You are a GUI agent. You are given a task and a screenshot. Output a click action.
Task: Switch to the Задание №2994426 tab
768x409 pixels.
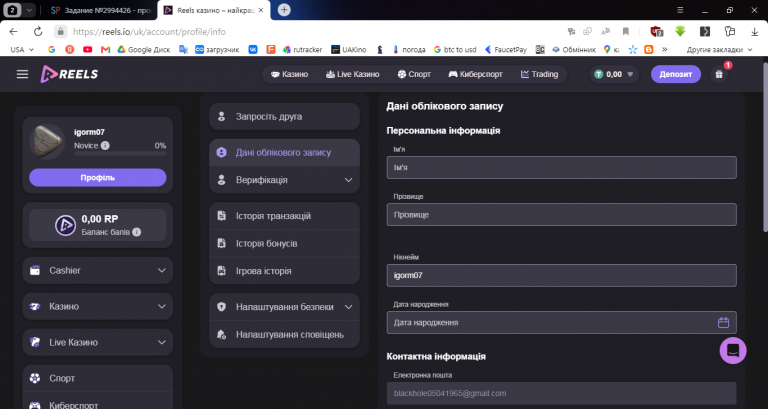(x=101, y=10)
